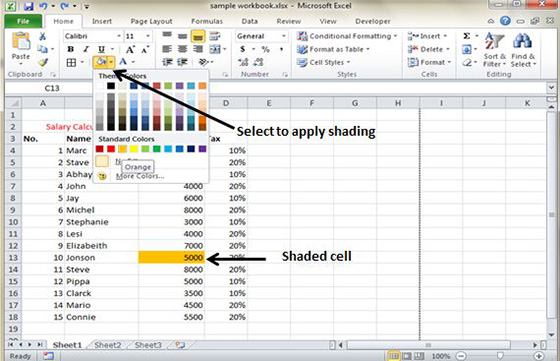Open the Calibri font name dropdown
Screen dimensions: 560x361
point(93,36)
